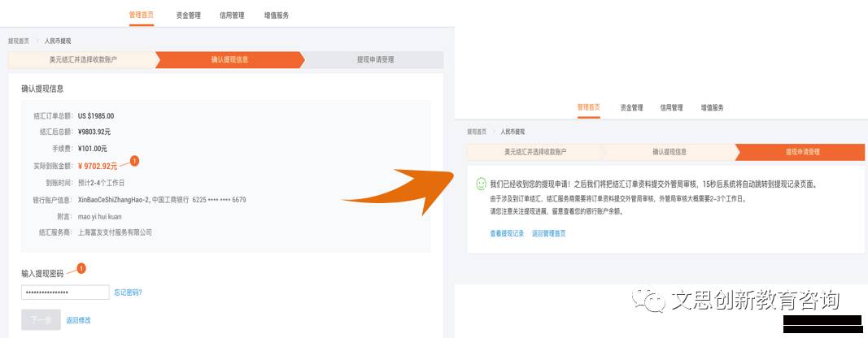Screen dimensions: 868x338
Task: Open 管理首页 tab in left window
Action: [x=142, y=15]
